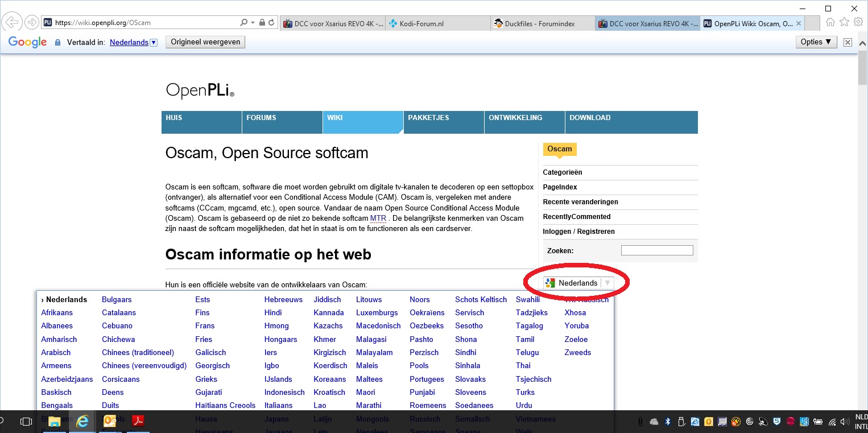868x433 pixels.
Task: Close the OpenPLi Wiki tab
Action: tap(799, 23)
